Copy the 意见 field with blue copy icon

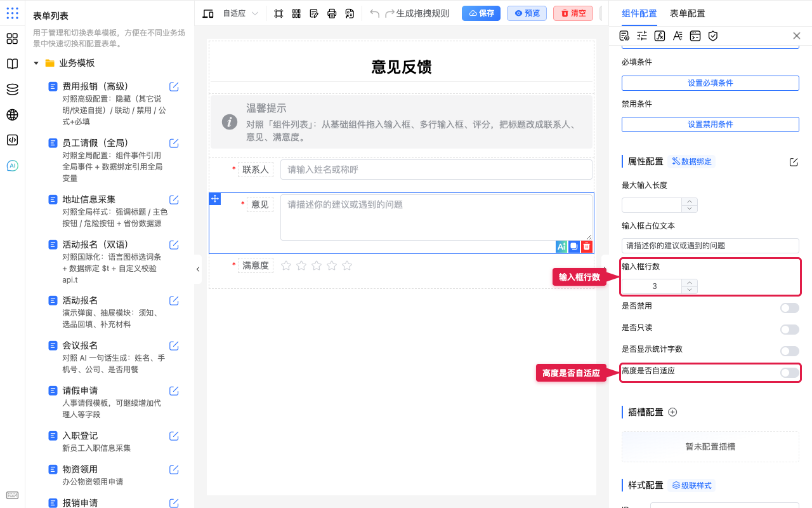[574, 246]
